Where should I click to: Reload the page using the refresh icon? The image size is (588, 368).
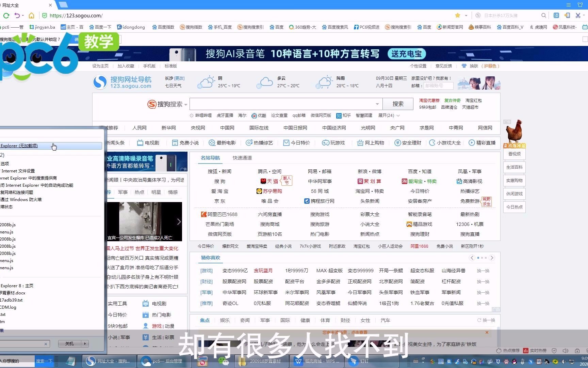point(6,15)
